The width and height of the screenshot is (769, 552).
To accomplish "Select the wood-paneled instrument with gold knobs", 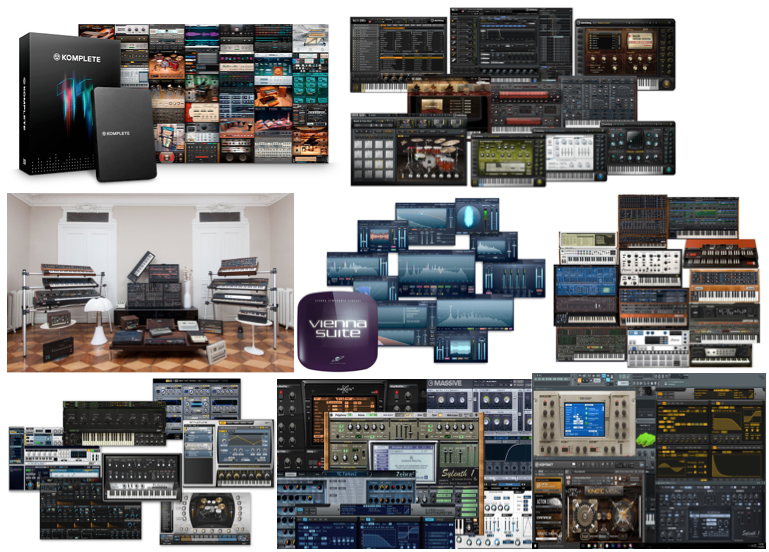I will point(625,54).
